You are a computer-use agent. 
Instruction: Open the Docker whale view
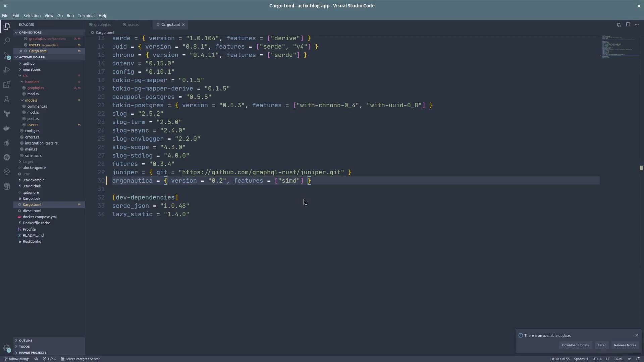pyautogui.click(x=7, y=128)
